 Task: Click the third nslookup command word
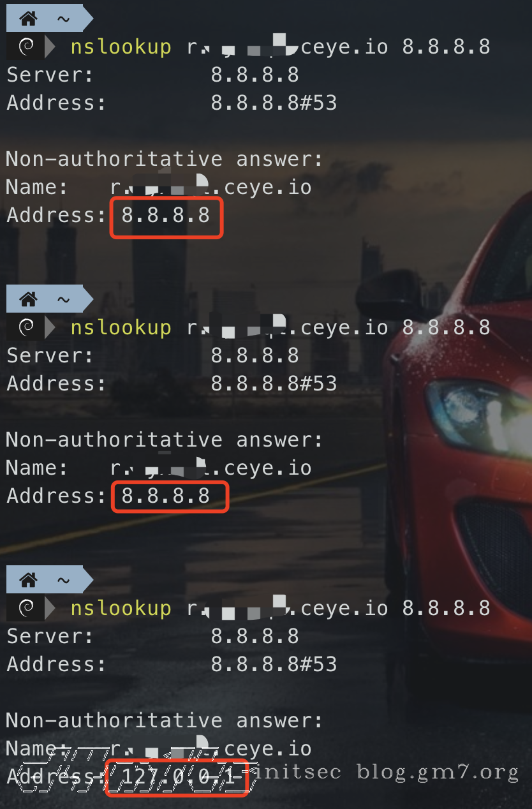click(121, 608)
